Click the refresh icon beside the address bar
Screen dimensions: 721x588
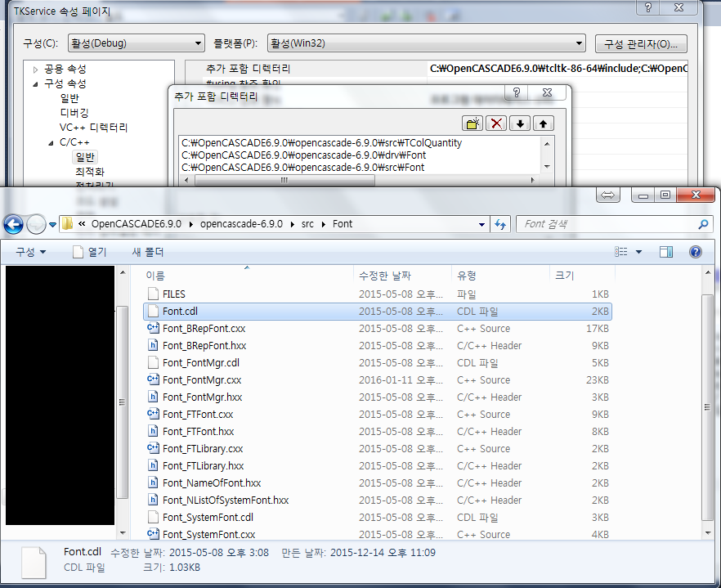(500, 224)
